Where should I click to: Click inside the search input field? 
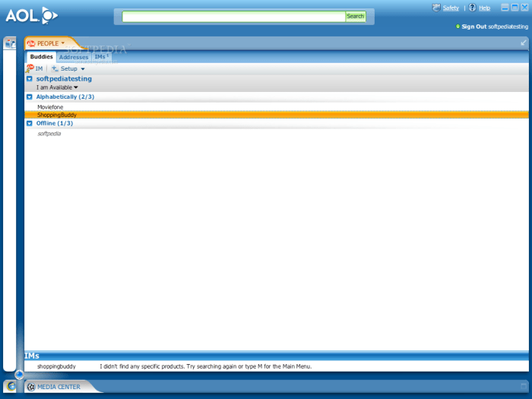click(233, 16)
